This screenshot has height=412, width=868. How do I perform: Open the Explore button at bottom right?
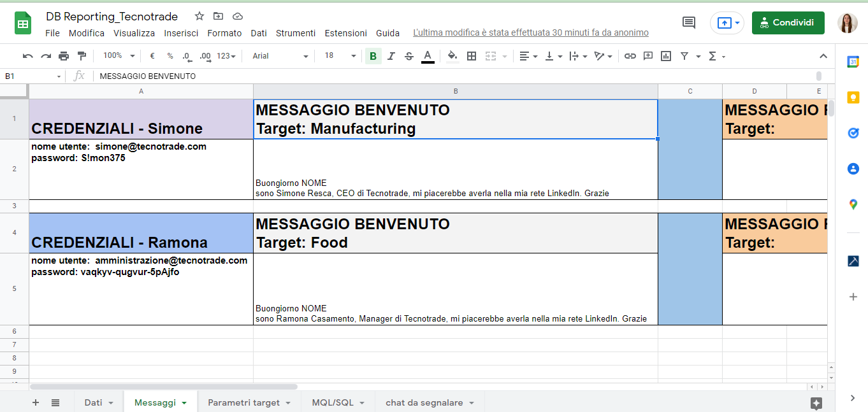coord(816,403)
